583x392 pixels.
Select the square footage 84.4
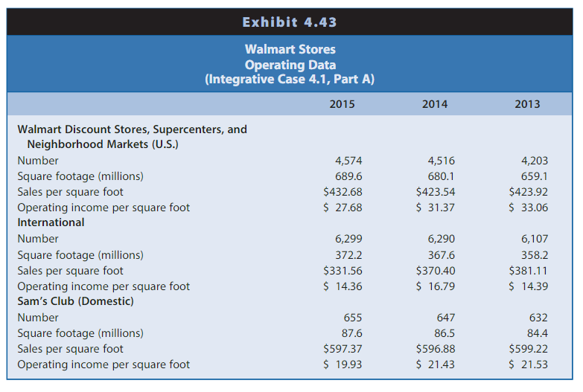point(538,333)
